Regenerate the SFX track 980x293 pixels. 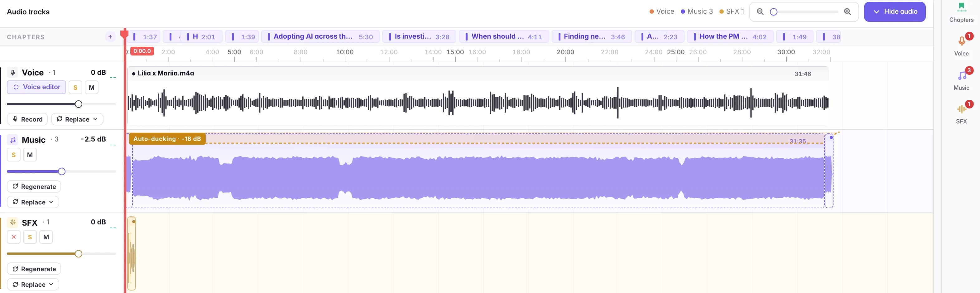[34, 269]
